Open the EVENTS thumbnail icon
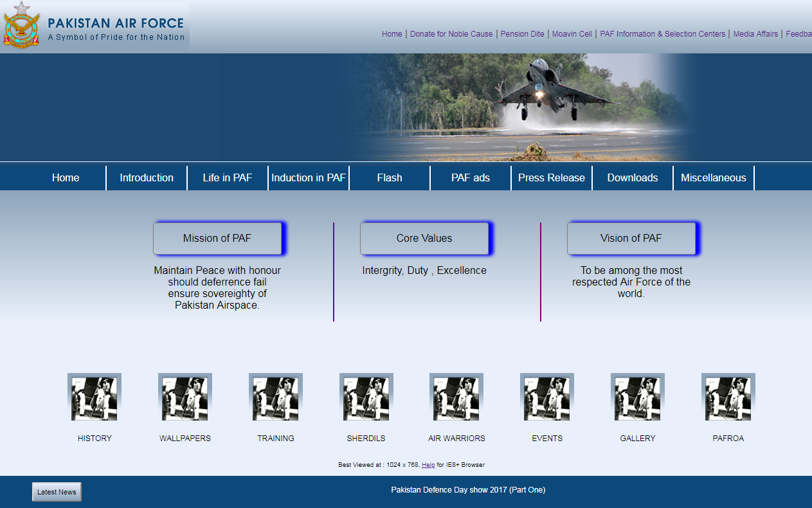 point(547,397)
